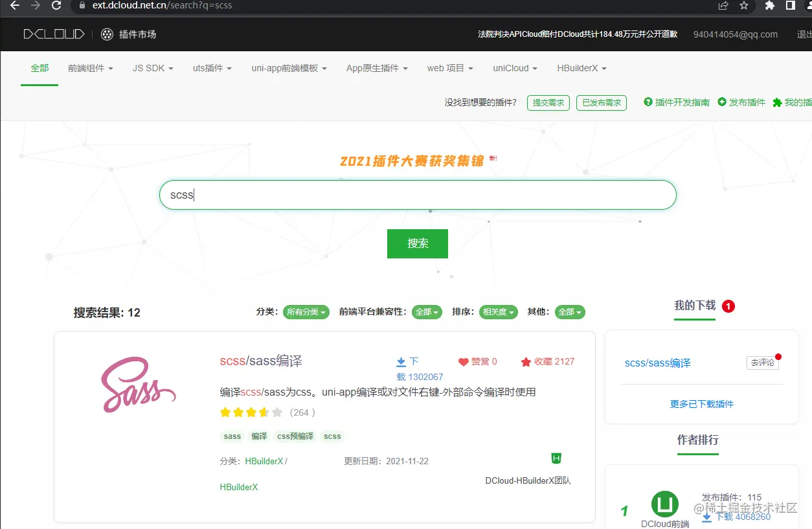Viewport: 812px width, 529px height.
Task: Open the court ruling announcement link
Action: point(578,34)
